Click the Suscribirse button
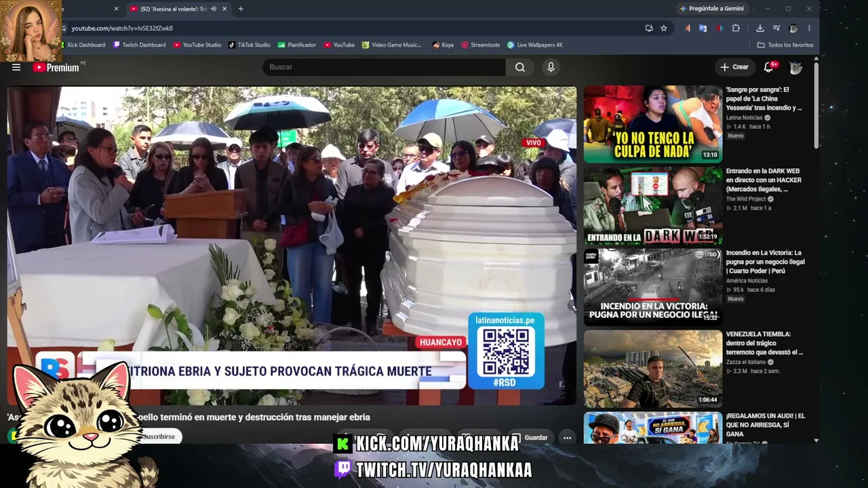 tap(159, 436)
